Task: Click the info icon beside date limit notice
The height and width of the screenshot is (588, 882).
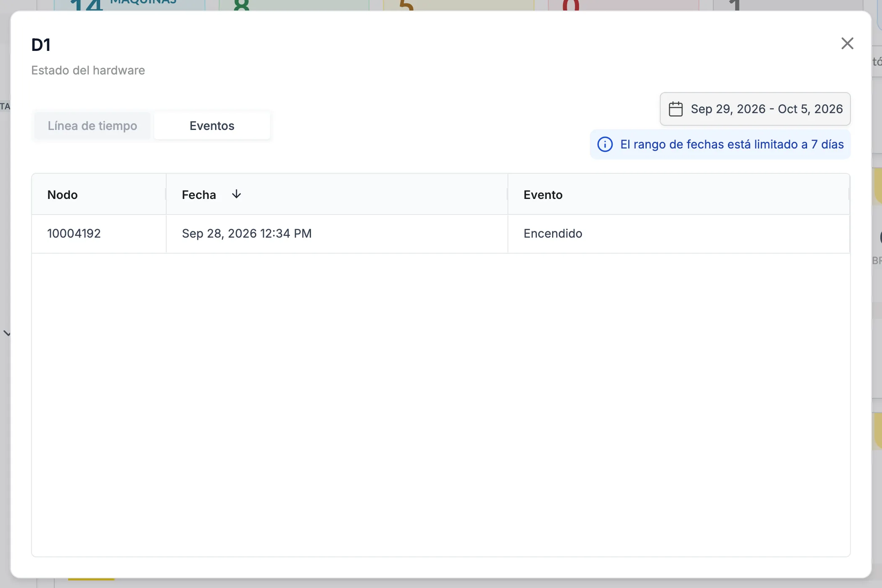Action: click(605, 144)
